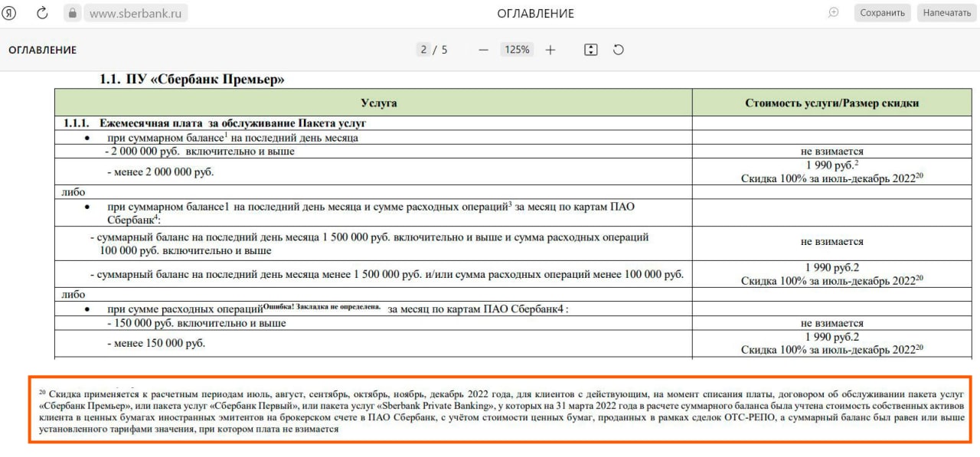Click the padlock site security icon

pyautogui.click(x=73, y=13)
